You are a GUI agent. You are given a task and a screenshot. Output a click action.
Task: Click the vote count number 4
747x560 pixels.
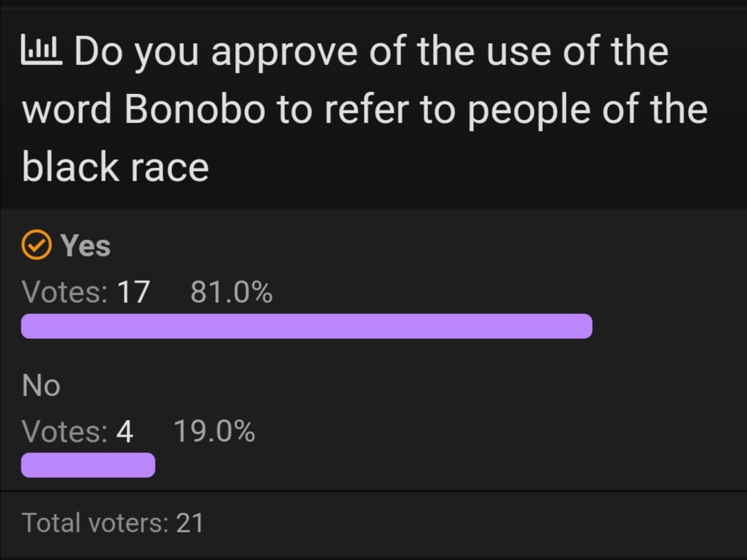(x=124, y=431)
